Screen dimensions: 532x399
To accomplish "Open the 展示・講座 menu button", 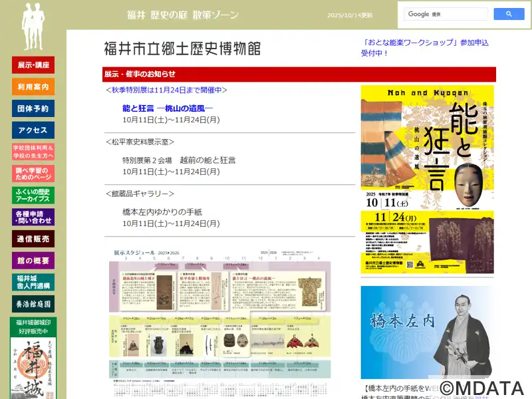I will point(33,65).
